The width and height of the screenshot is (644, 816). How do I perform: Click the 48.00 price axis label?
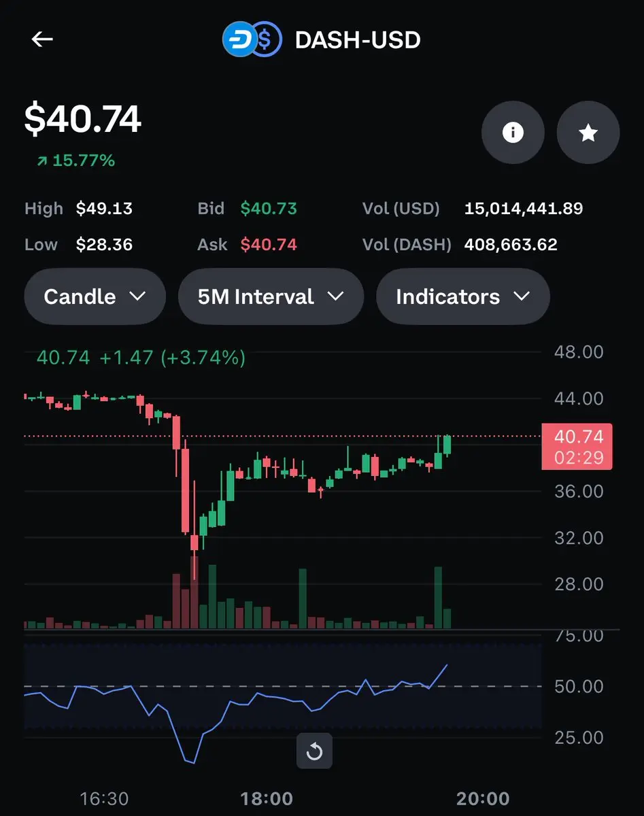pyautogui.click(x=579, y=352)
